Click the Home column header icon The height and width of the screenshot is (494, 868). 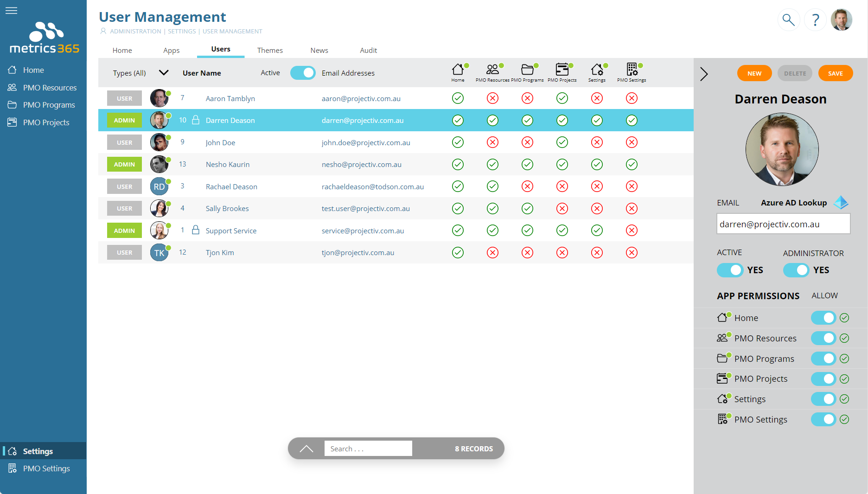pyautogui.click(x=458, y=70)
